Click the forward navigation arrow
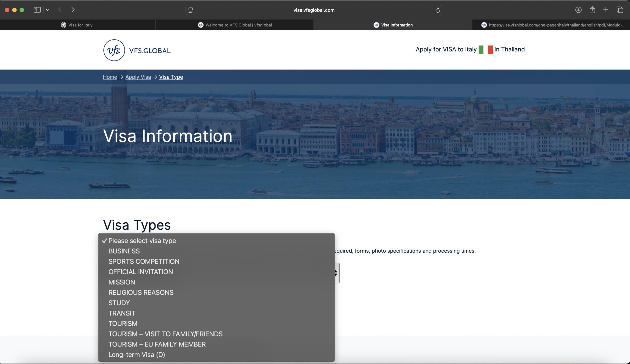 pos(73,10)
